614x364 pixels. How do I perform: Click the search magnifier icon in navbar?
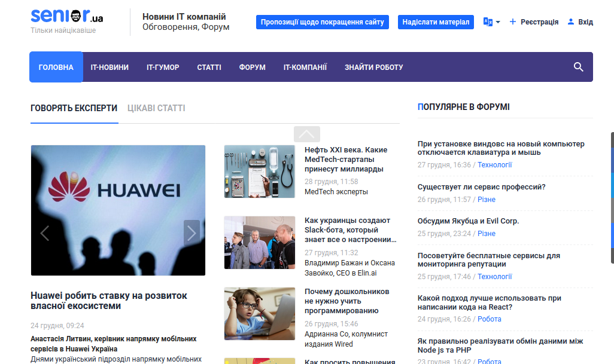(x=578, y=67)
